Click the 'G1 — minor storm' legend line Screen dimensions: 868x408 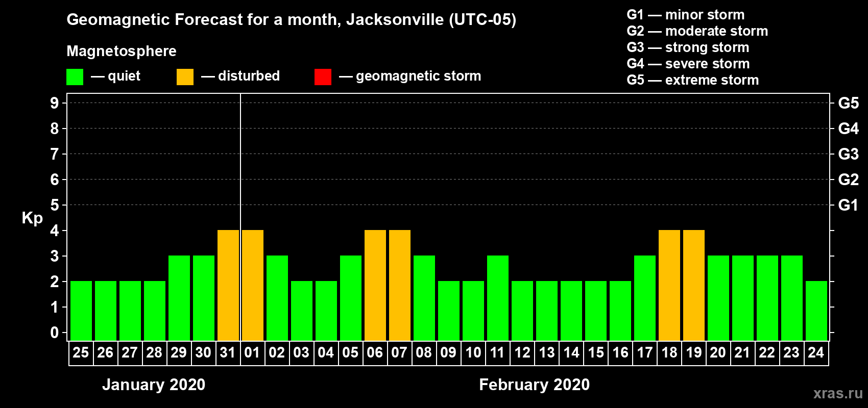685,15
